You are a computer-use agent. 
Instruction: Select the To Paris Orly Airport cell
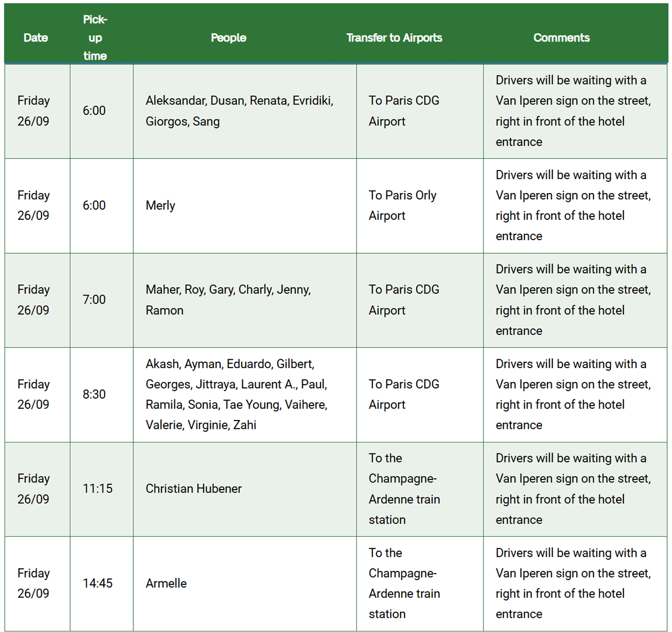coord(403,206)
